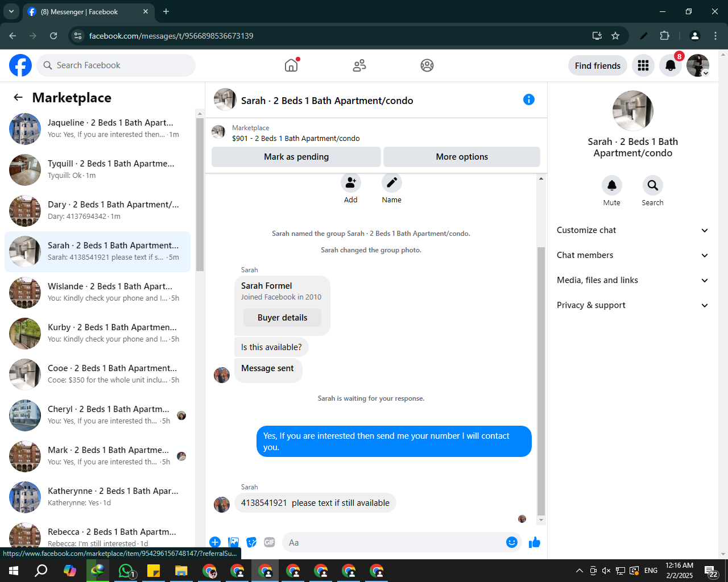The width and height of the screenshot is (728, 582).
Task: Open the Groups icon in top navigation
Action: pos(427,65)
